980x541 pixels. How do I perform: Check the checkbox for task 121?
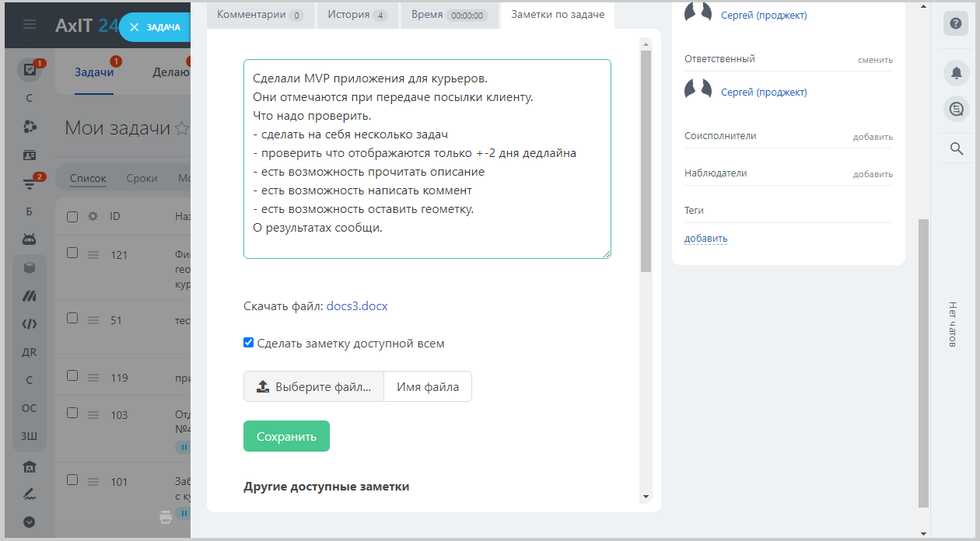(x=72, y=253)
